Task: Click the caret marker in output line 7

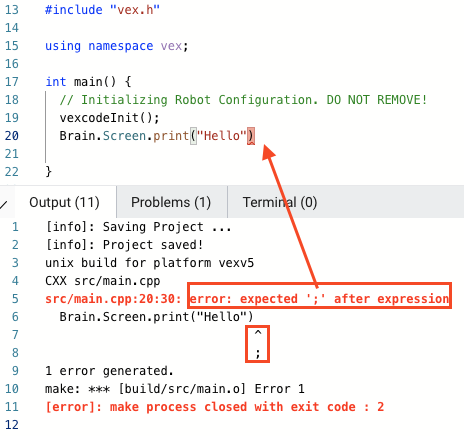Action: point(258,332)
